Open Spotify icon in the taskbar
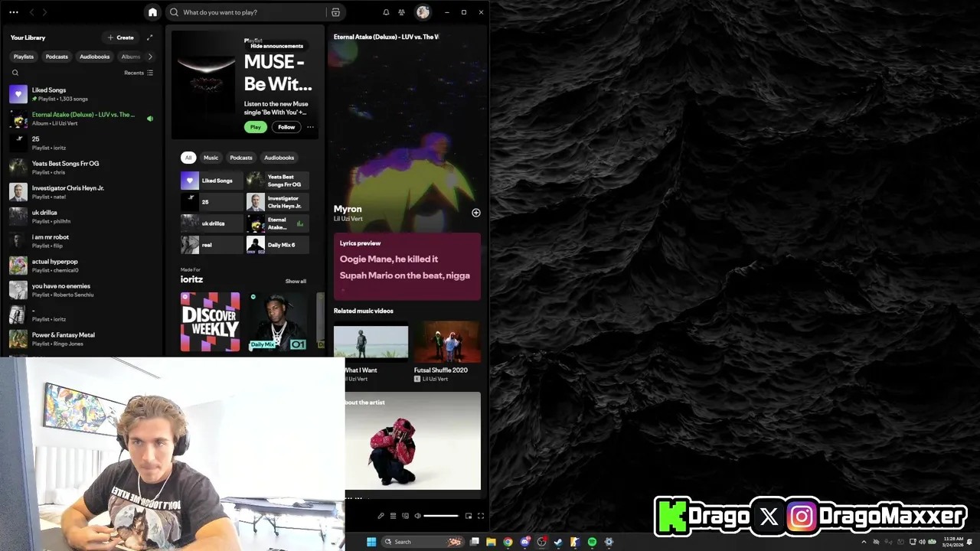 click(x=592, y=542)
